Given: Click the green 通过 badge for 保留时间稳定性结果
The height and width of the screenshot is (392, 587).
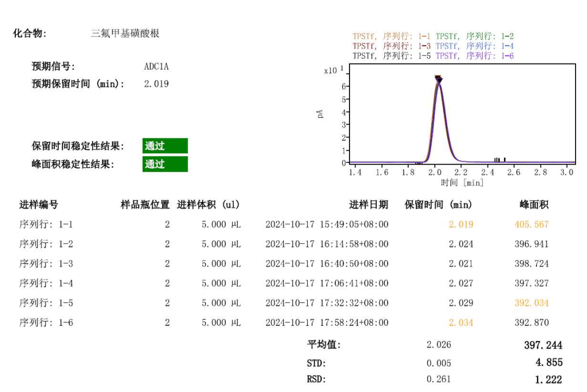Looking at the screenshot, I should click(165, 146).
